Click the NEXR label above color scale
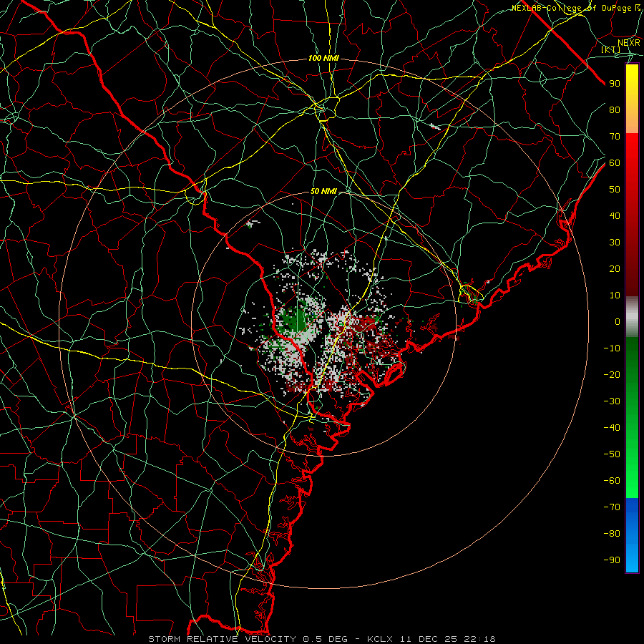This screenshot has width=644, height=644. tap(628, 42)
